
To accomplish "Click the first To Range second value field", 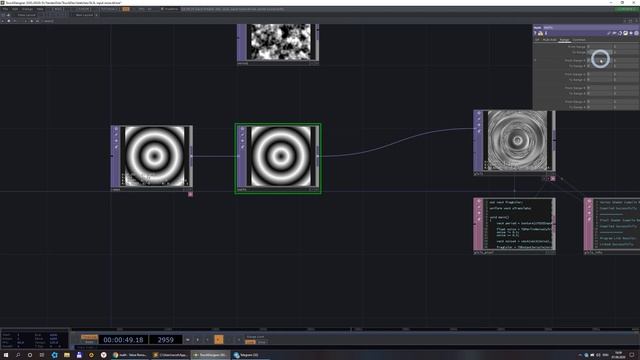I will tap(627, 53).
